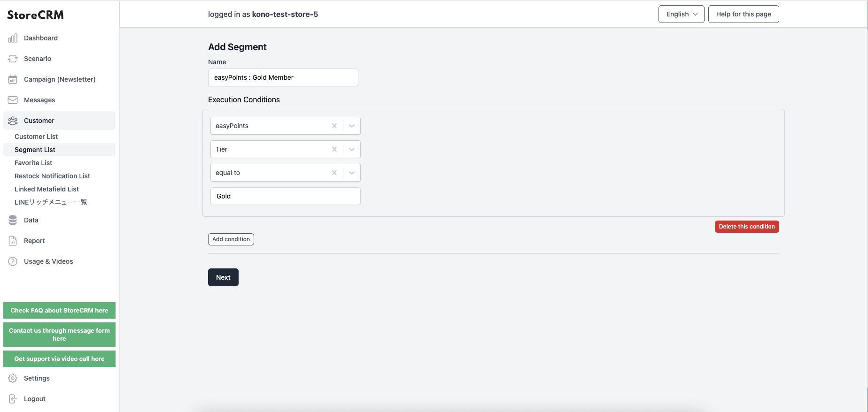Viewport: 868px width, 412px height.
Task: Click the Settings gear icon
Action: pos(13,378)
